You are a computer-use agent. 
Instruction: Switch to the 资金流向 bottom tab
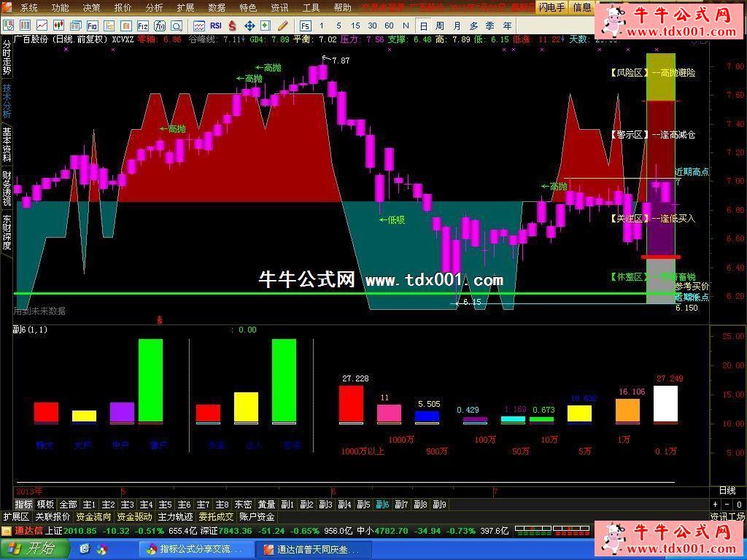coord(93,517)
